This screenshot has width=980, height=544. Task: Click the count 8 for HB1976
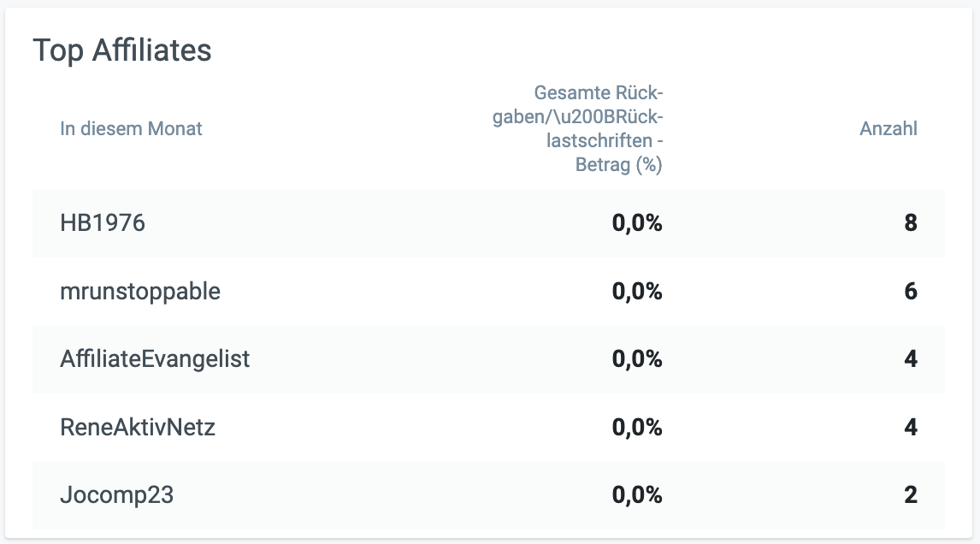[x=910, y=224]
